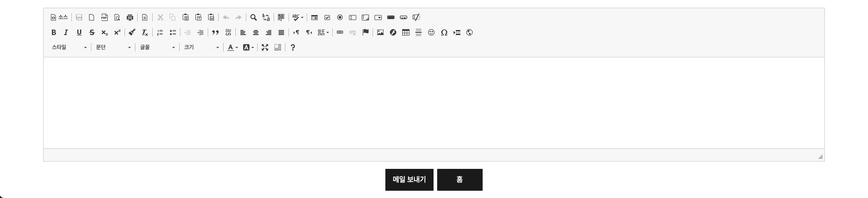Click inside the empty editor text area
The height and width of the screenshot is (198, 868).
pos(434,102)
